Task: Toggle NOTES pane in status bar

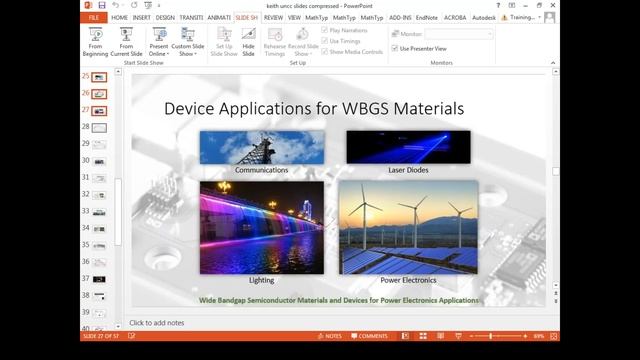Action: [329, 336]
